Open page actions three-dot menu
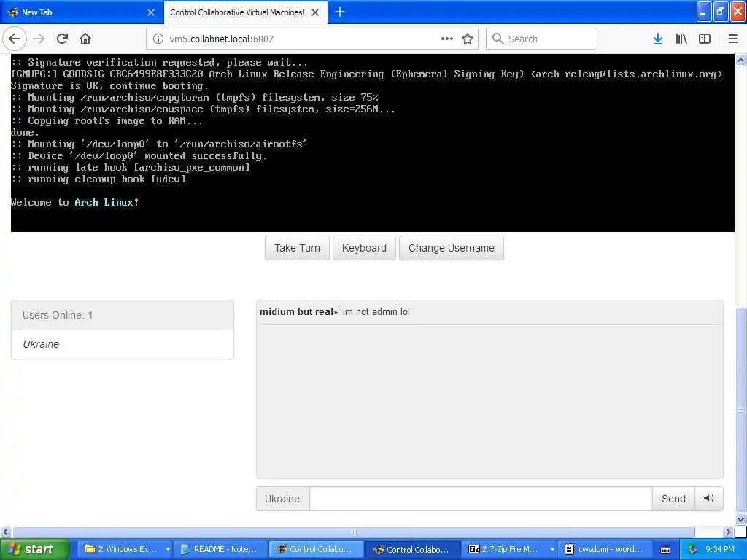Viewport: 747px width, 560px height. point(447,39)
